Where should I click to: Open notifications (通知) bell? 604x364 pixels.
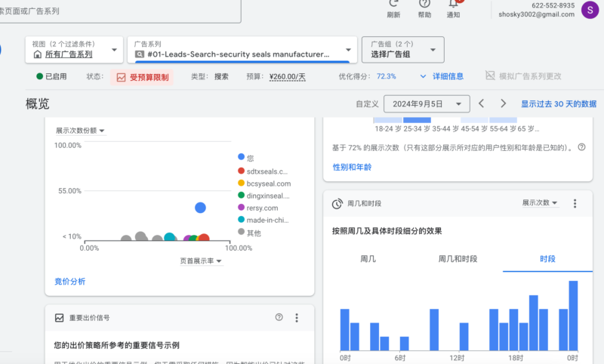(x=454, y=4)
